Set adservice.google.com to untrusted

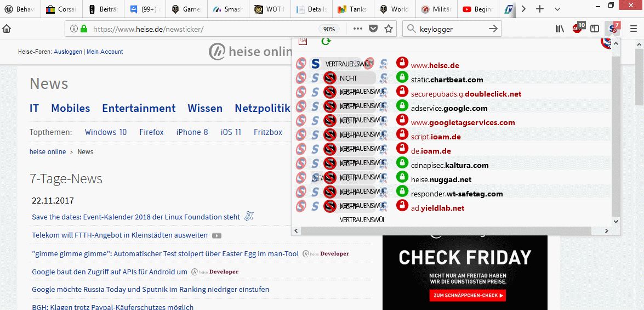point(329,106)
